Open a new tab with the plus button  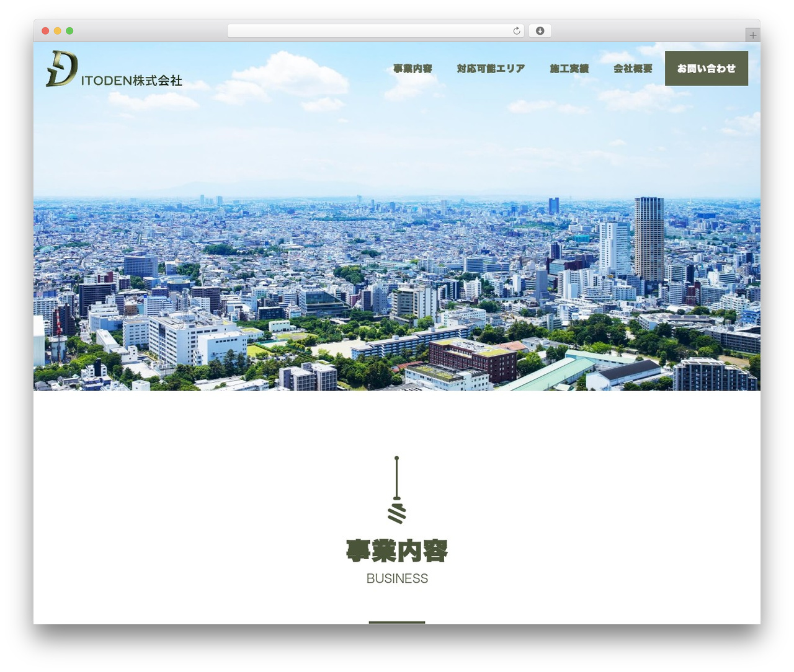[753, 35]
